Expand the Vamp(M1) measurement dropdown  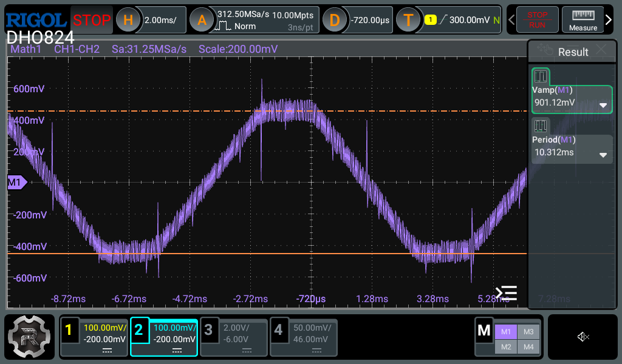pyautogui.click(x=603, y=104)
